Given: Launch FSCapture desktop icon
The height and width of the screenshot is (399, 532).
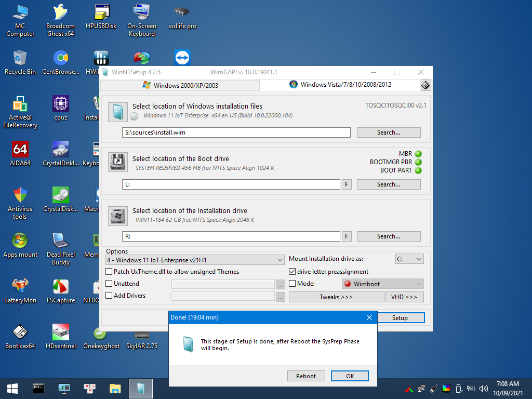Looking at the screenshot, I should pos(61,291).
